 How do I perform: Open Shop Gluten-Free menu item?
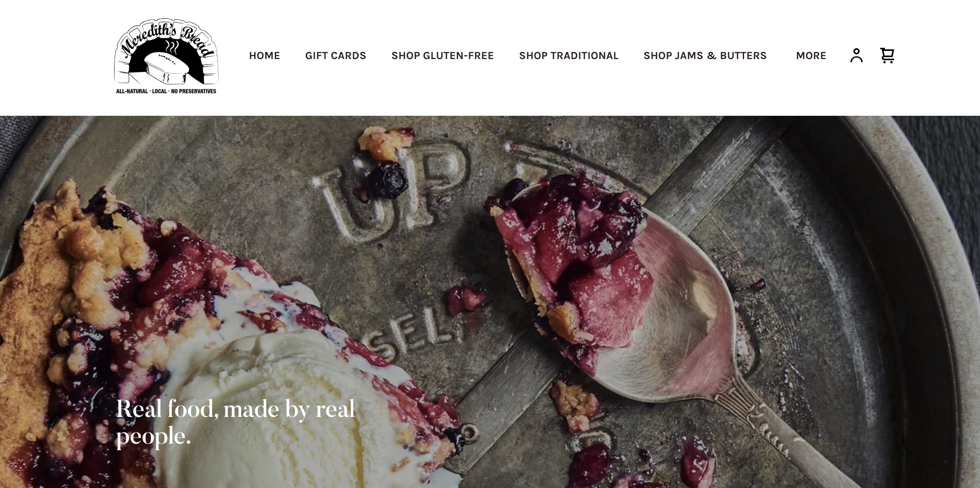tap(443, 56)
